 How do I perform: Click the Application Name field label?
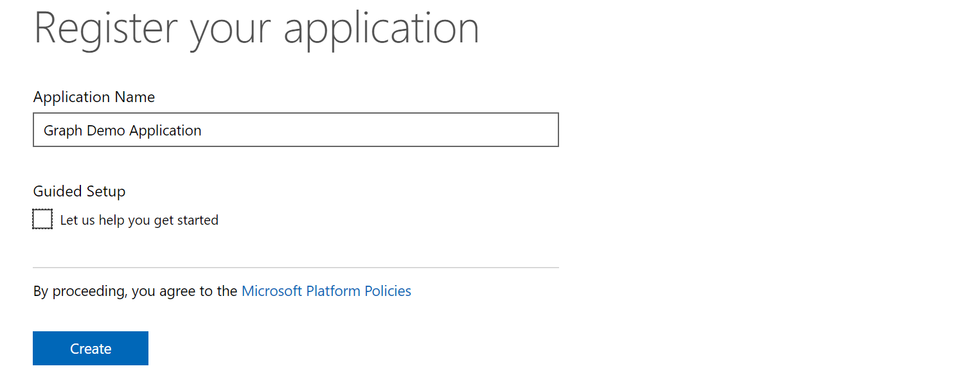tap(94, 97)
